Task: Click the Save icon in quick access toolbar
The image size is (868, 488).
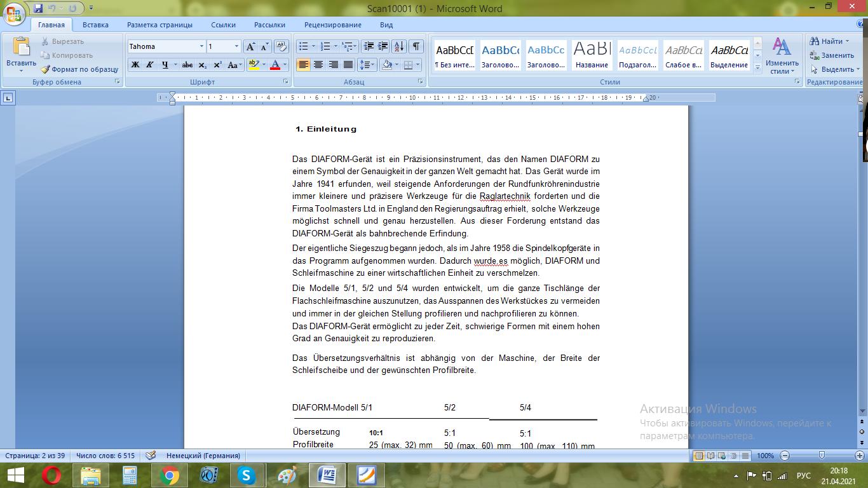Action: (x=38, y=8)
